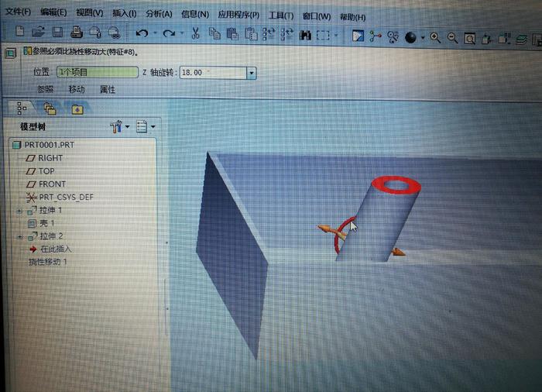
Task: Save the model with floppy disk icon
Action: (57, 33)
